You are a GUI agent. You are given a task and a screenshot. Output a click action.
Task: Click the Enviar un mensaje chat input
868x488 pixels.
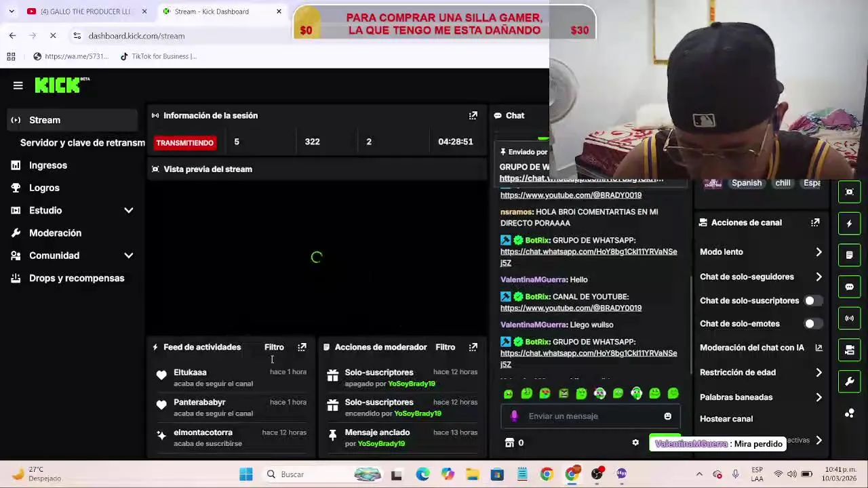591,416
